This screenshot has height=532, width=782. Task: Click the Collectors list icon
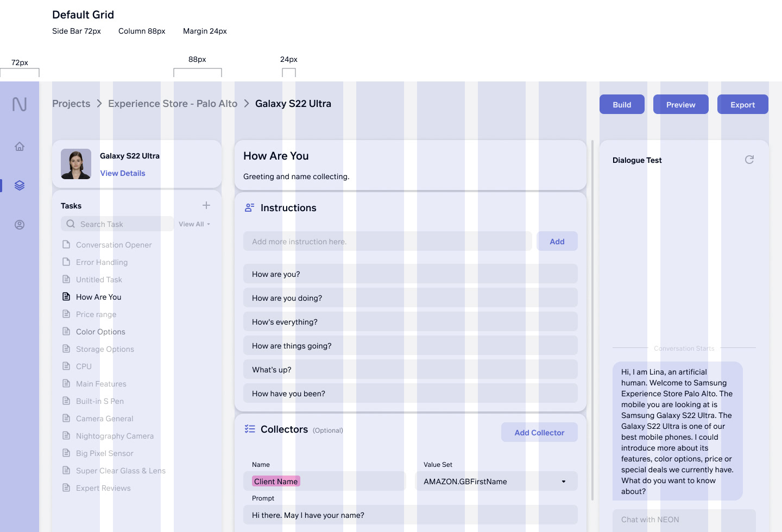pos(250,429)
